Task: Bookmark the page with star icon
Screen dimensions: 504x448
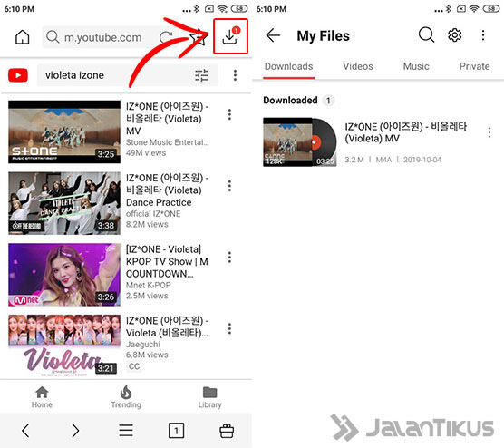Action: [198, 37]
